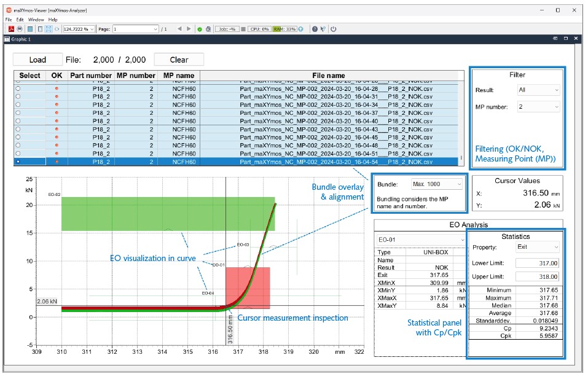Viewport: 588px width, 379px height.
Task: Expand the Statistics Property dropdown
Action: (x=538, y=247)
